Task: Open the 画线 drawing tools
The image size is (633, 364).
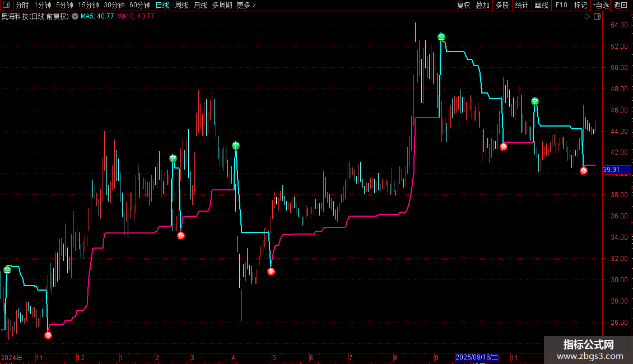Action: [541, 5]
